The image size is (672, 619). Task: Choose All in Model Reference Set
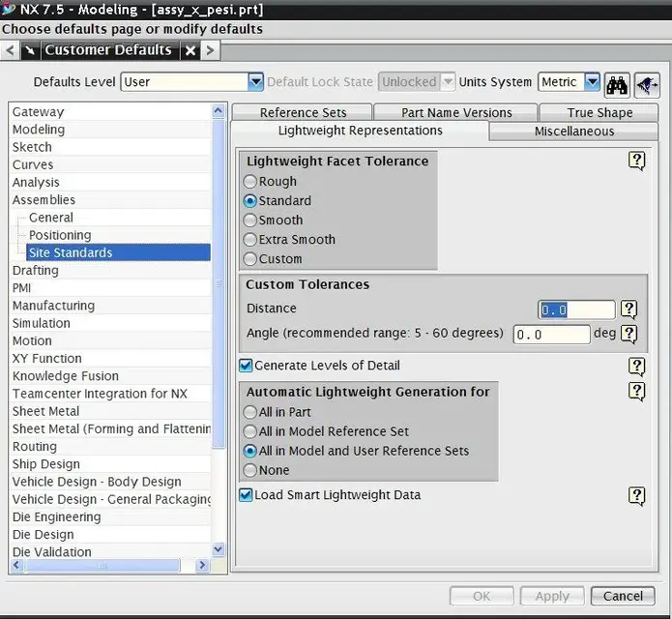pos(249,431)
